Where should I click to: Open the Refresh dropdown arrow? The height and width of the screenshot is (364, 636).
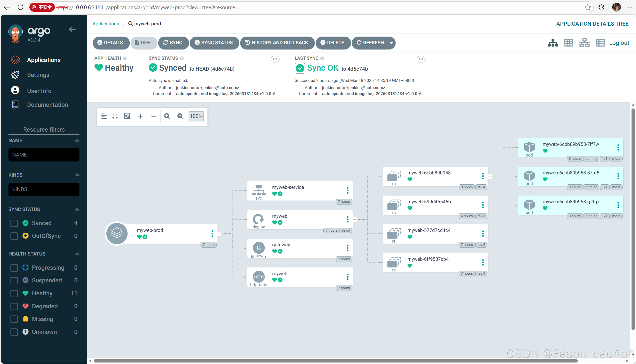tap(391, 43)
